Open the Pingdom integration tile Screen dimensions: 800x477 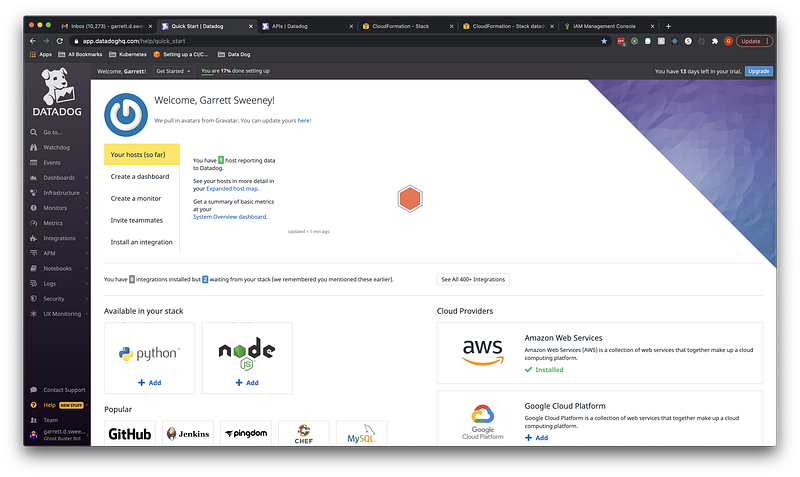click(x=246, y=434)
